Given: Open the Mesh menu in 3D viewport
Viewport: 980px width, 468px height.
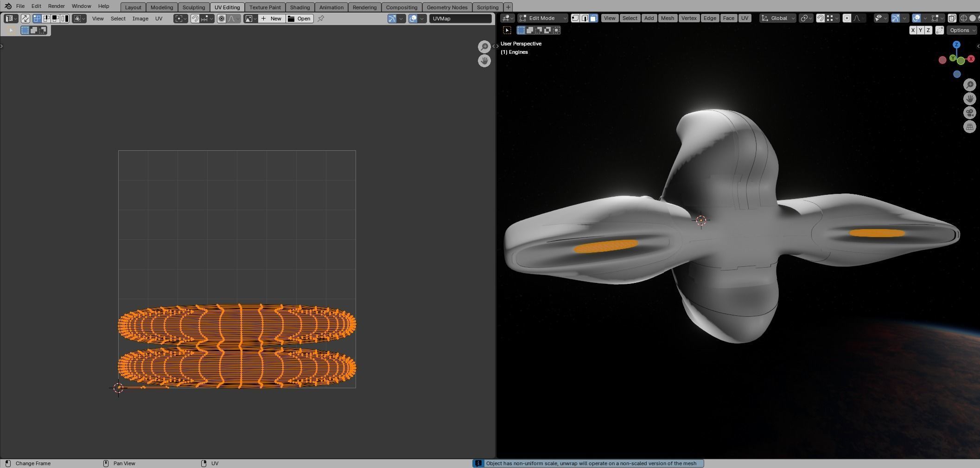Looking at the screenshot, I should 668,18.
